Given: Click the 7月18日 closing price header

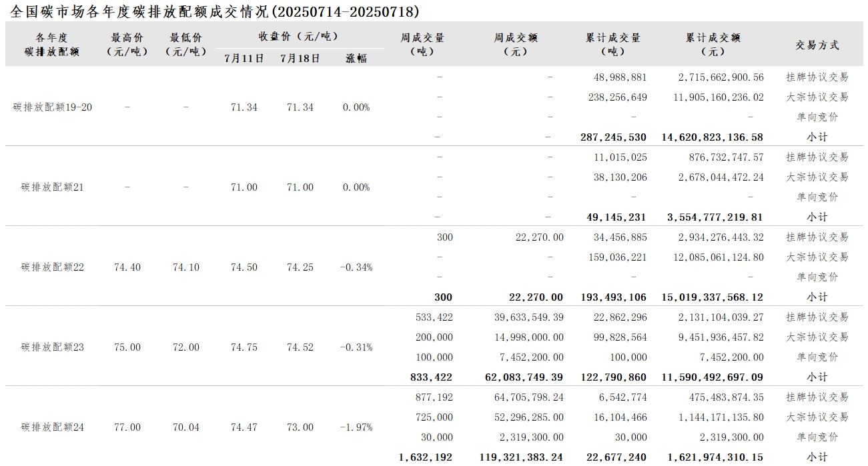Looking at the screenshot, I should [x=300, y=58].
